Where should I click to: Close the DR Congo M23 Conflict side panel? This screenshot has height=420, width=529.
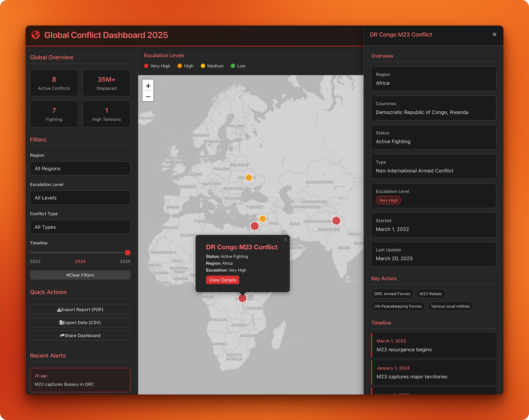(x=494, y=34)
